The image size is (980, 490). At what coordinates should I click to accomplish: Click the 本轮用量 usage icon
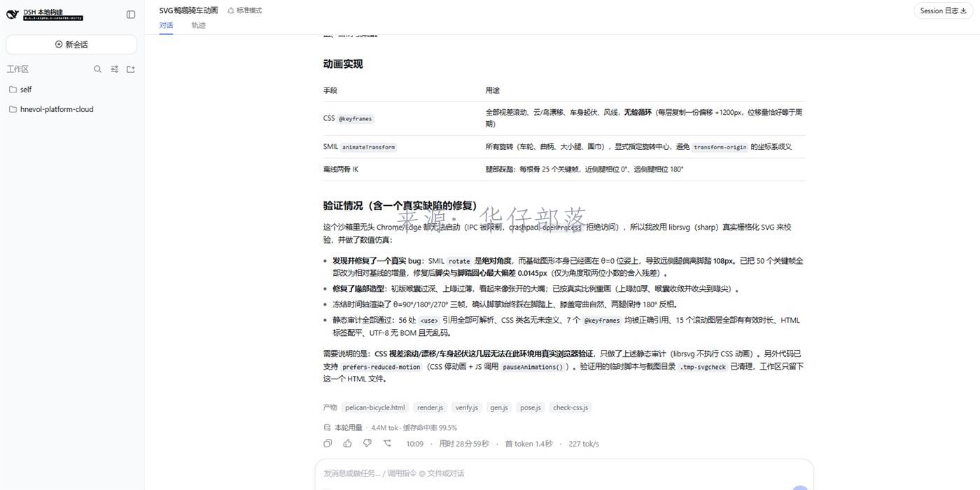pyautogui.click(x=327, y=428)
